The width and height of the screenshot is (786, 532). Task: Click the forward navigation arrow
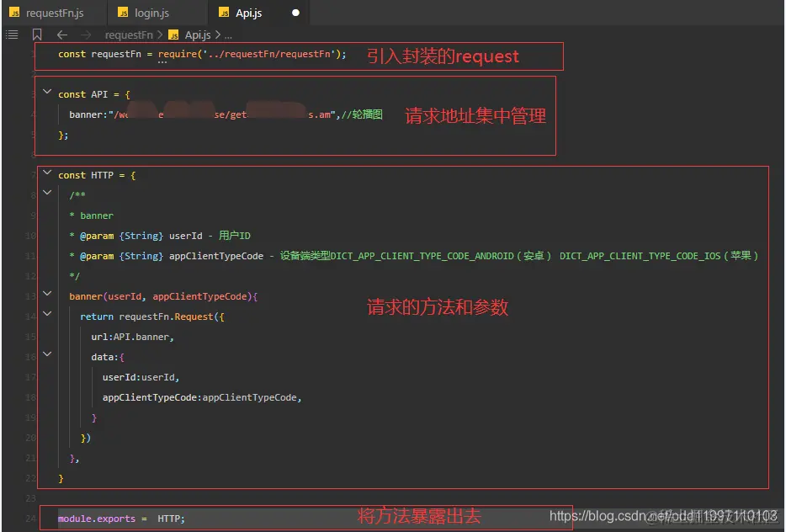[87, 35]
